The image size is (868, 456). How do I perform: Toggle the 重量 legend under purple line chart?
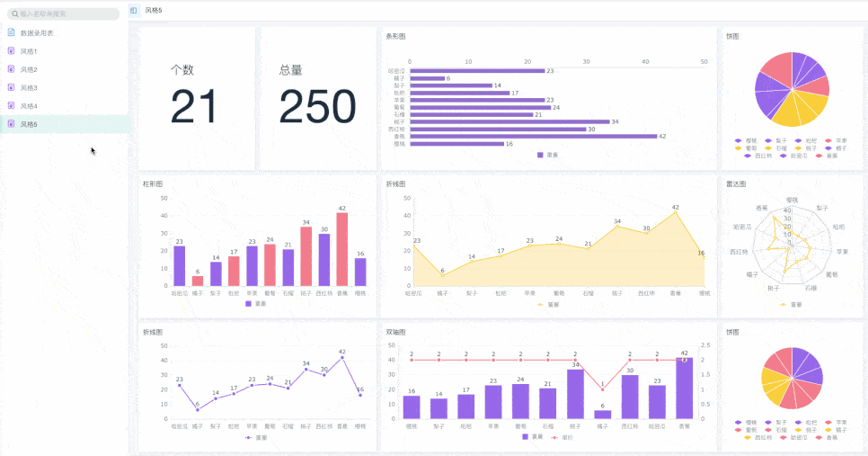[x=256, y=438]
